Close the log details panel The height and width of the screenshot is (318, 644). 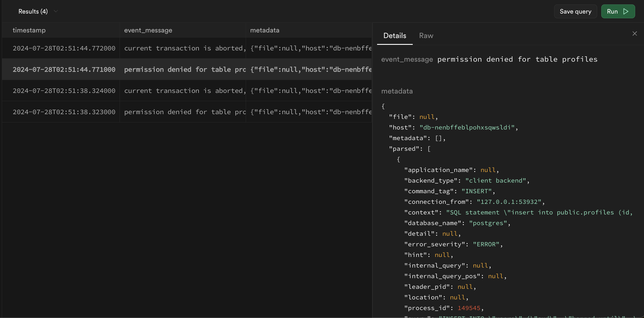635,33
